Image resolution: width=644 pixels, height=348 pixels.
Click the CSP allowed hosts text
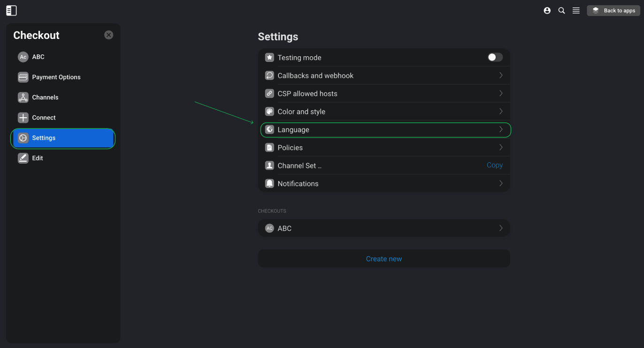coord(307,94)
